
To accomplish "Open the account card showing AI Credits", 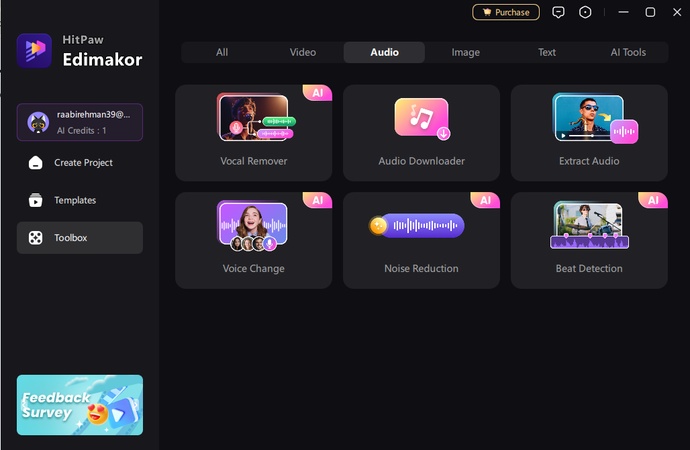I will point(80,122).
